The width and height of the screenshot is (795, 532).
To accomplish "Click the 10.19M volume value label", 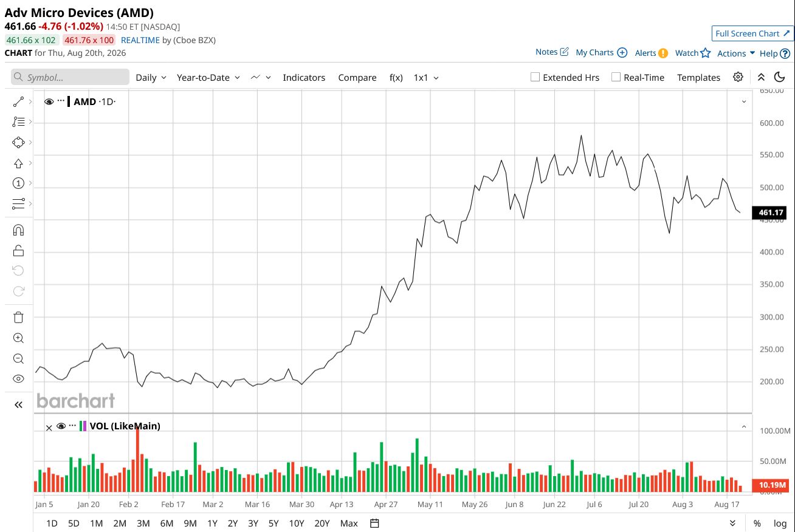I will pos(771,485).
